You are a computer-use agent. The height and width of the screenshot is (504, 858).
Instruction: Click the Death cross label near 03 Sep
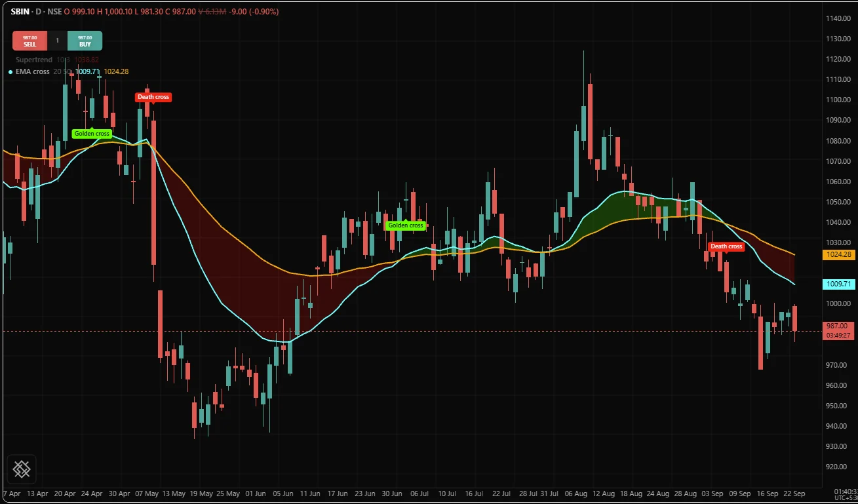[x=726, y=246]
